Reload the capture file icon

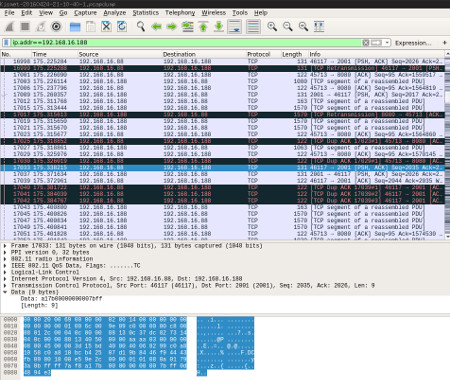pos(122,27)
